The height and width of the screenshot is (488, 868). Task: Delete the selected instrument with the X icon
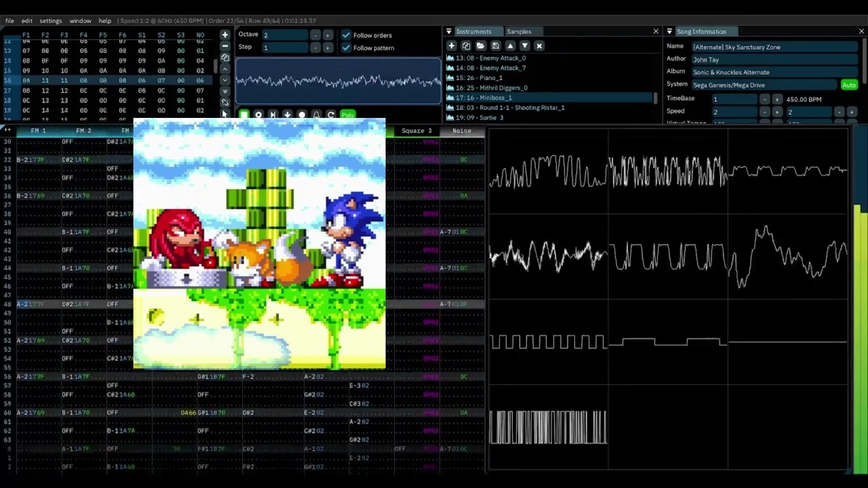point(539,45)
